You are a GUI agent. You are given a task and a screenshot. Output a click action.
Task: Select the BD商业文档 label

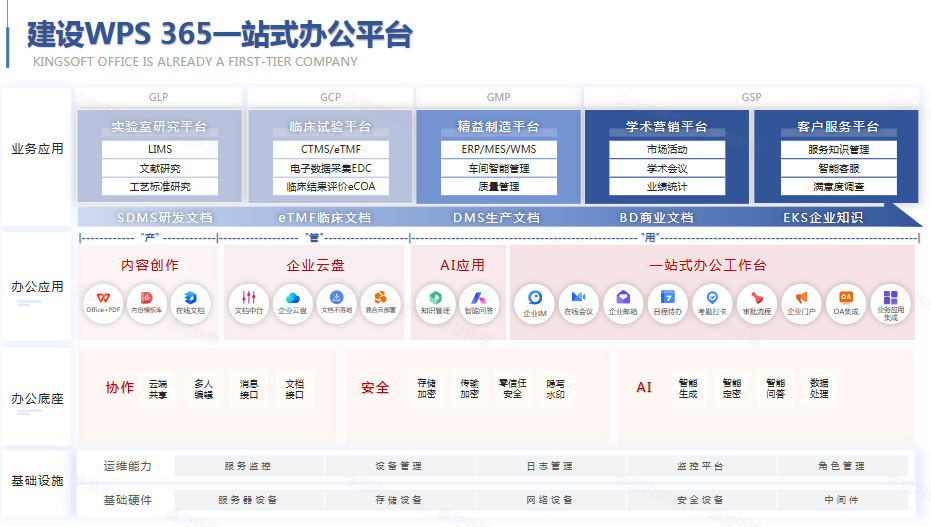pyautogui.click(x=656, y=218)
